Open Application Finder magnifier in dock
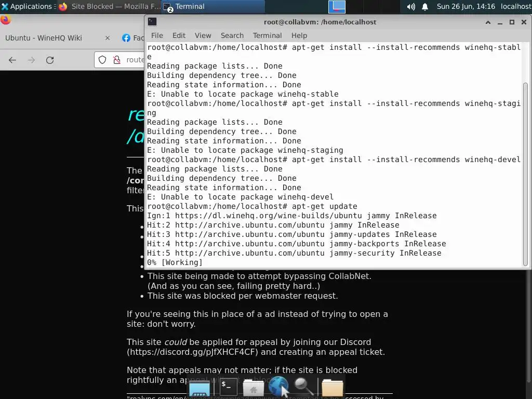The image size is (532, 399). 303,387
